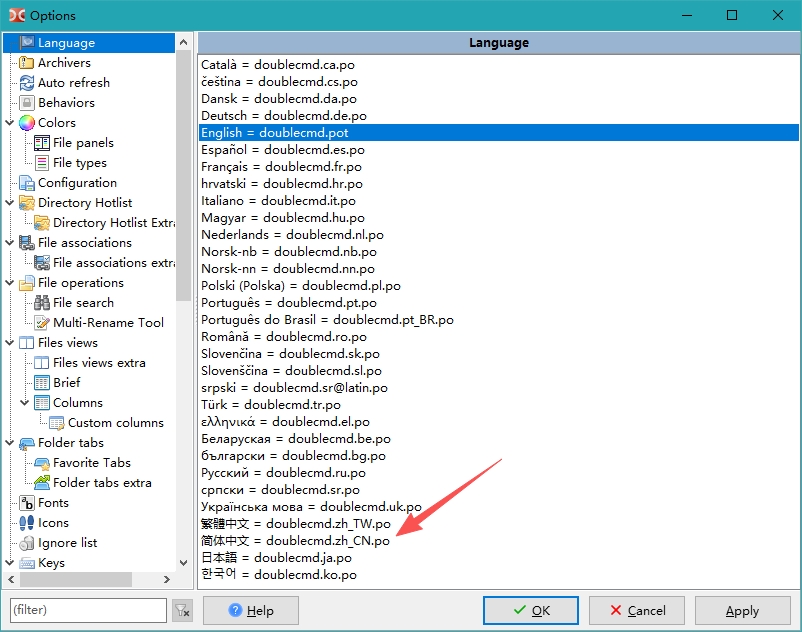The width and height of the screenshot is (802, 632).
Task: Click the Directory Hotlist folder icon
Action: point(27,202)
